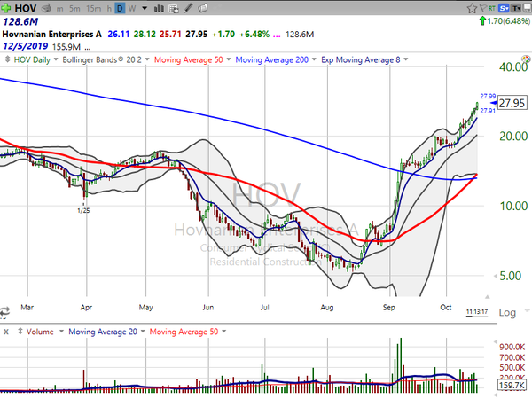532x399 pixels.
Task: Open the Moving Average 200 dropdown
Action: [314, 59]
